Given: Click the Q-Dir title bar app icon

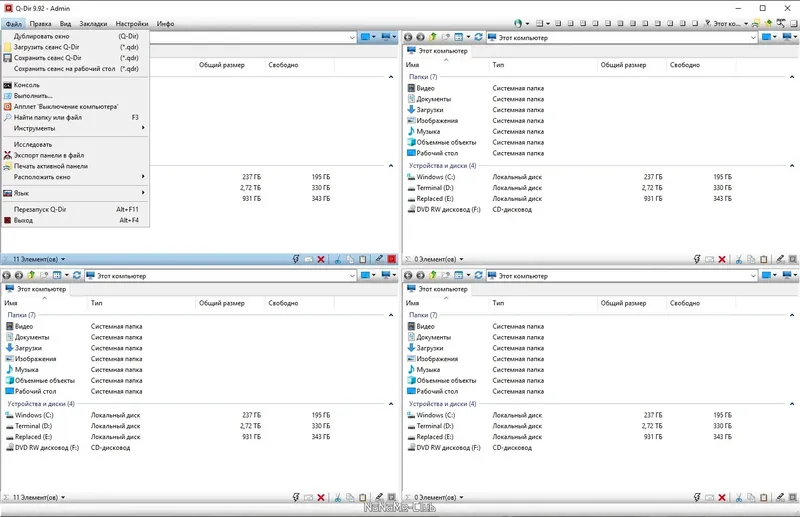Looking at the screenshot, I should point(8,8).
